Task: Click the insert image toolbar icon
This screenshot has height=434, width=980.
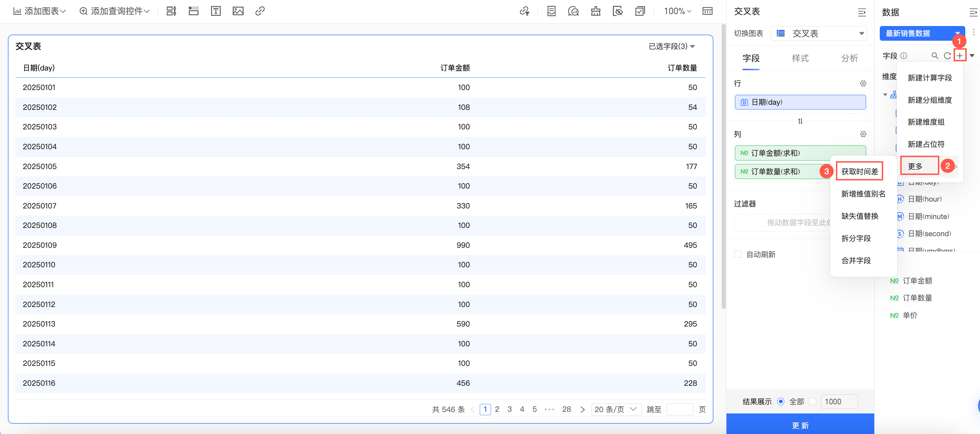Action: 238,11
